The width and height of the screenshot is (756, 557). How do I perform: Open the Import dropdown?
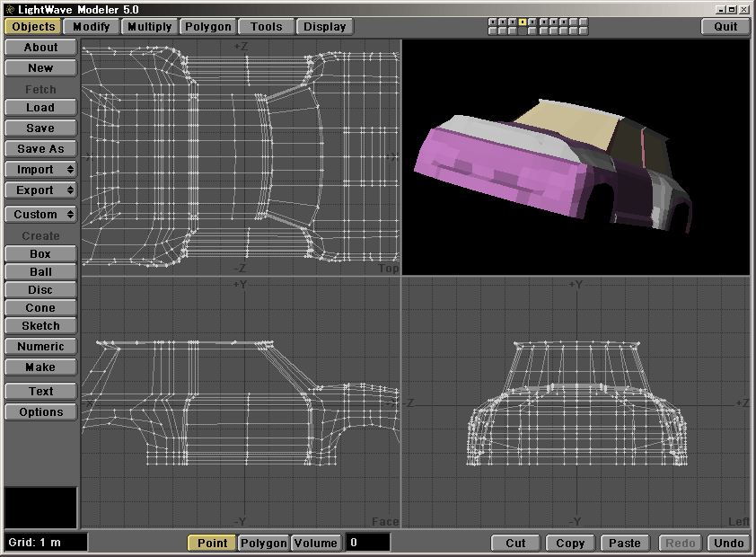click(40, 170)
